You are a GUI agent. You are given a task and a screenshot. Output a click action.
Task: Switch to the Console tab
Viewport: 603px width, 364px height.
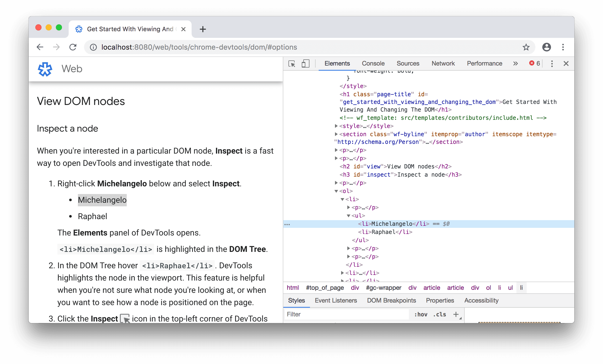pyautogui.click(x=372, y=64)
